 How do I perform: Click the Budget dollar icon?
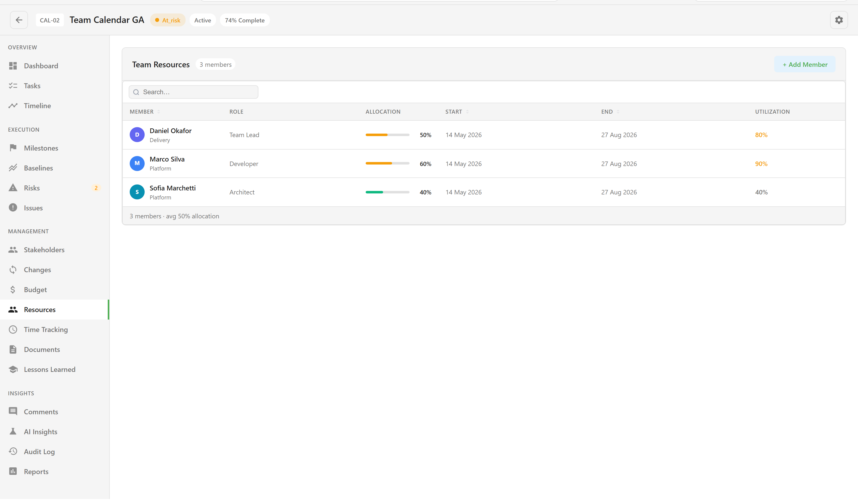13,290
